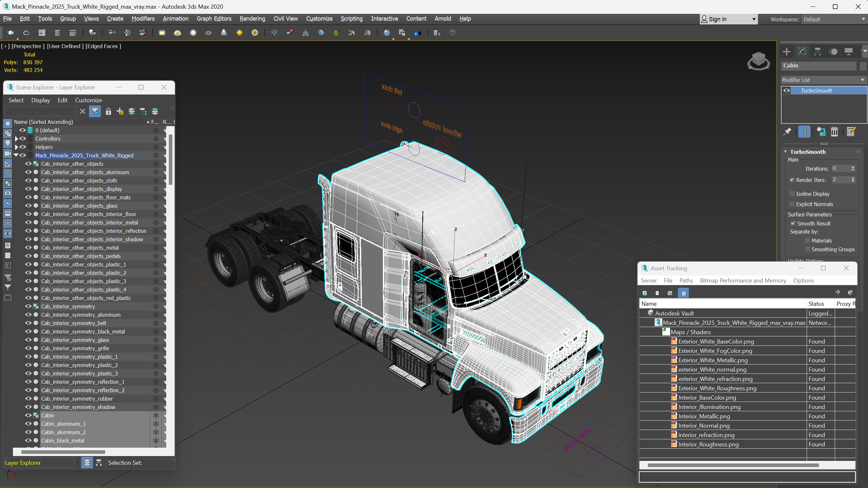The image size is (868, 488).
Task: Collapse the TurboSmooth rollout
Action: pyautogui.click(x=785, y=152)
